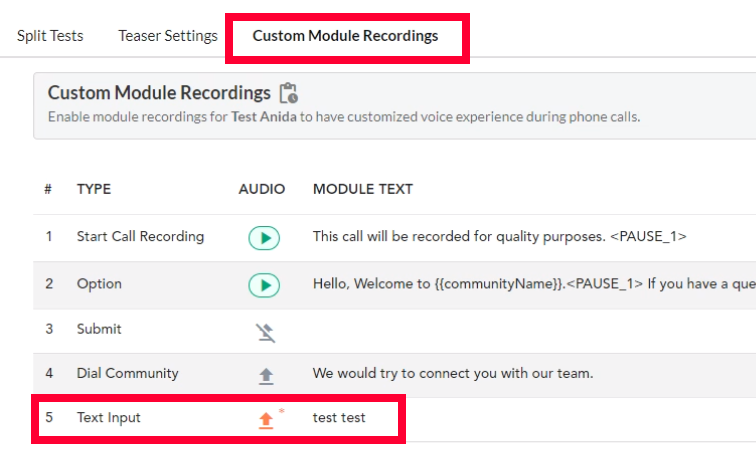
Task: Upload audio for the Dial Community module
Action: (x=266, y=376)
